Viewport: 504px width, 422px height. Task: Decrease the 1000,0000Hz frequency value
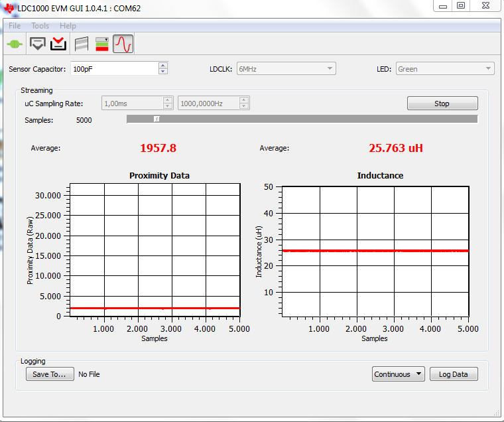(x=244, y=106)
